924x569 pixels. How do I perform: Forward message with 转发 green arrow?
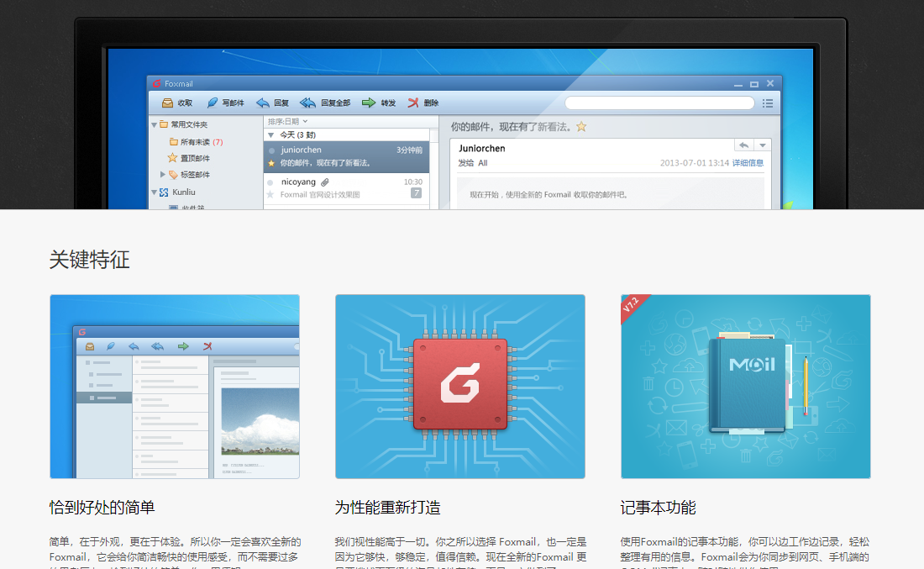tap(378, 103)
